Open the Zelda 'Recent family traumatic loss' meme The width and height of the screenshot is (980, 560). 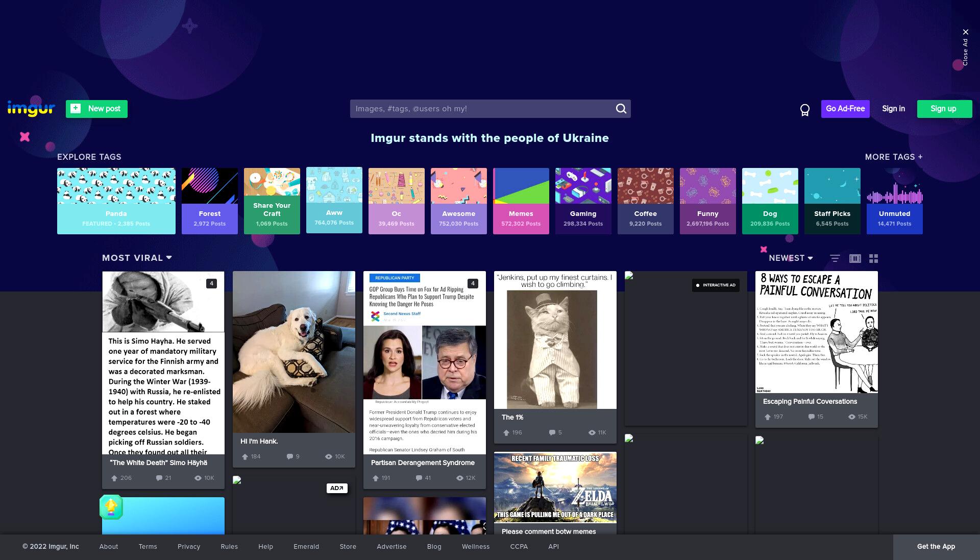pyautogui.click(x=555, y=488)
